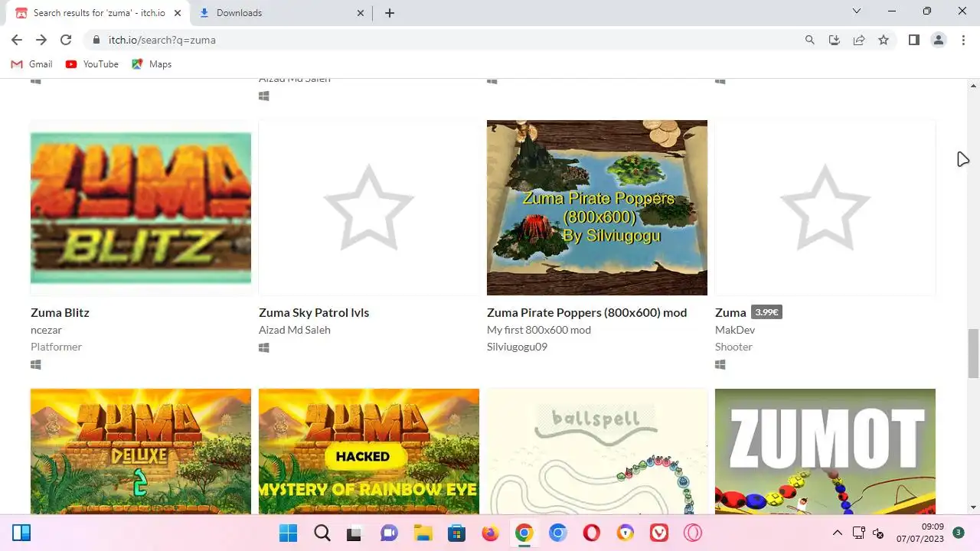Screen dimensions: 980x551
Task: Open the Hacked Mystery of Rainbow Eye thumbnail
Action: pyautogui.click(x=369, y=452)
